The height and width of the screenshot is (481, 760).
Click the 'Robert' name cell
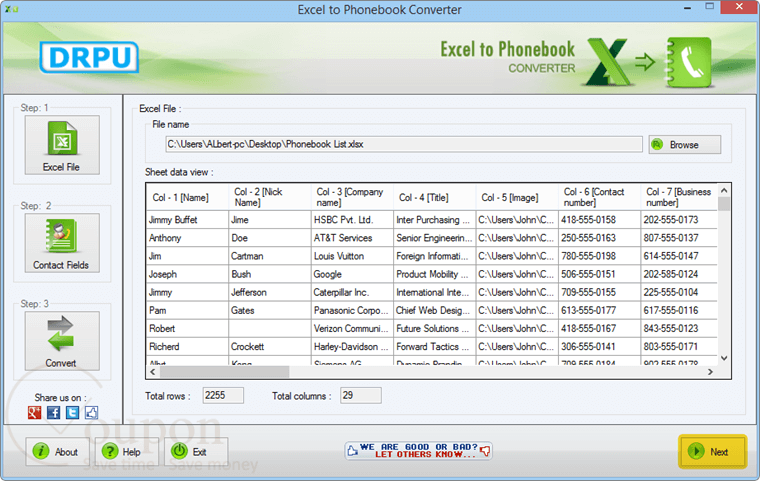tap(187, 328)
